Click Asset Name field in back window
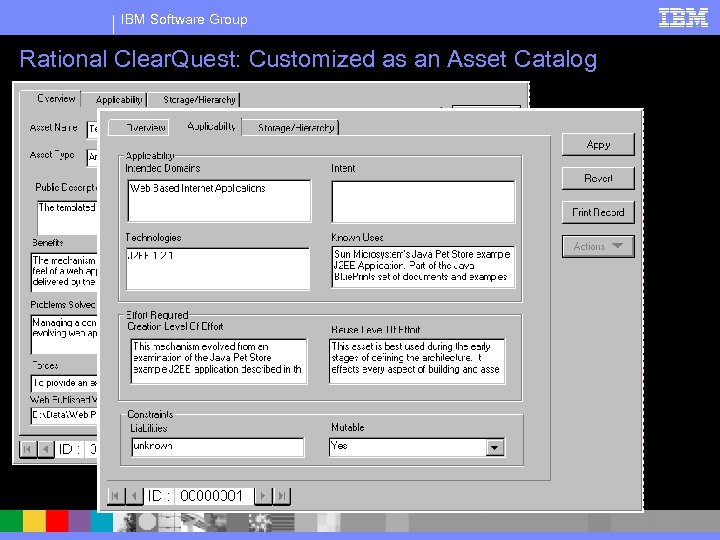 tap(92, 129)
